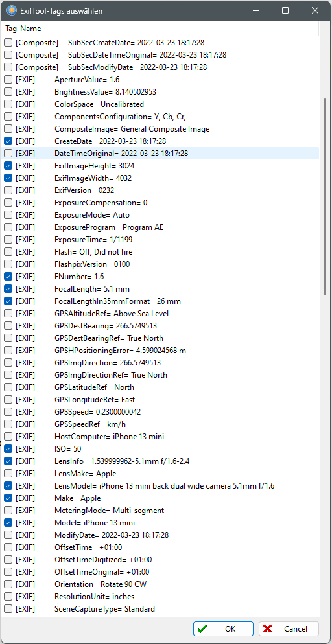The image size is (332, 644).
Task: Disable the ExifImageWidth tag checkbox
Action: pyautogui.click(x=8, y=178)
